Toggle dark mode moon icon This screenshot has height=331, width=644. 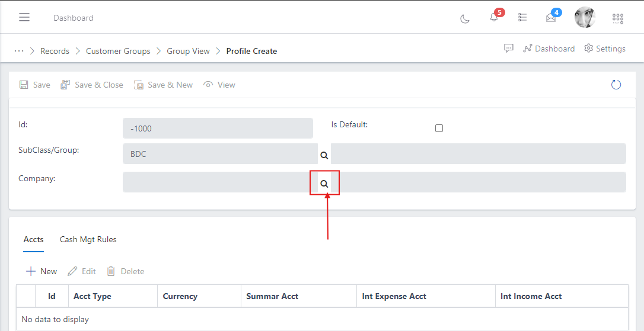coord(465,18)
